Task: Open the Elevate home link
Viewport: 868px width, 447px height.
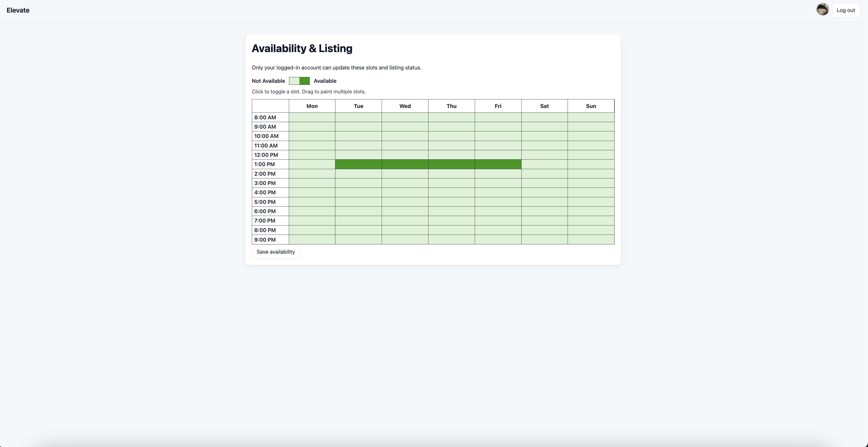Action: [x=18, y=10]
